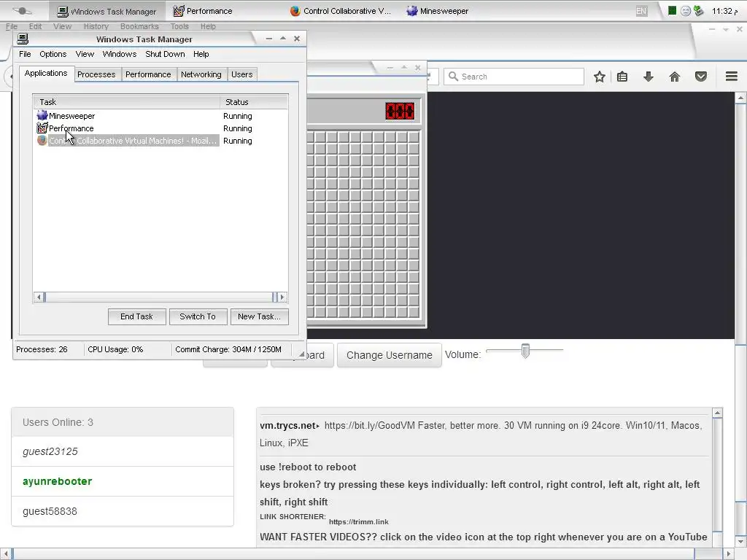
Task: Click the New Task... button
Action: click(x=259, y=316)
